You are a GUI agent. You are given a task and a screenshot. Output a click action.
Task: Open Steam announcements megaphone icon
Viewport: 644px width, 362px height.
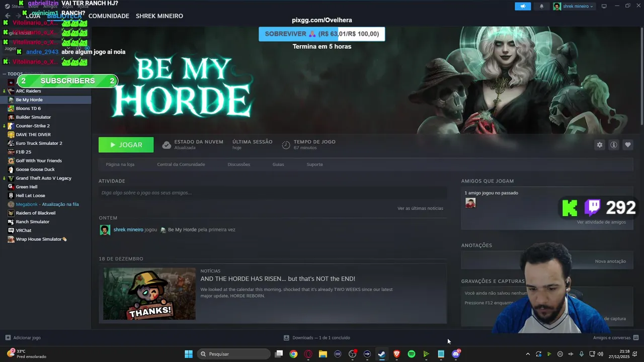523,6
